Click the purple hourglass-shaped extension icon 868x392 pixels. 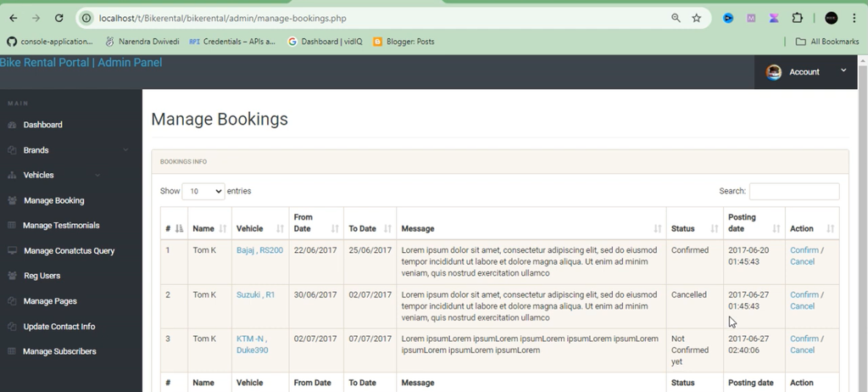(x=774, y=19)
